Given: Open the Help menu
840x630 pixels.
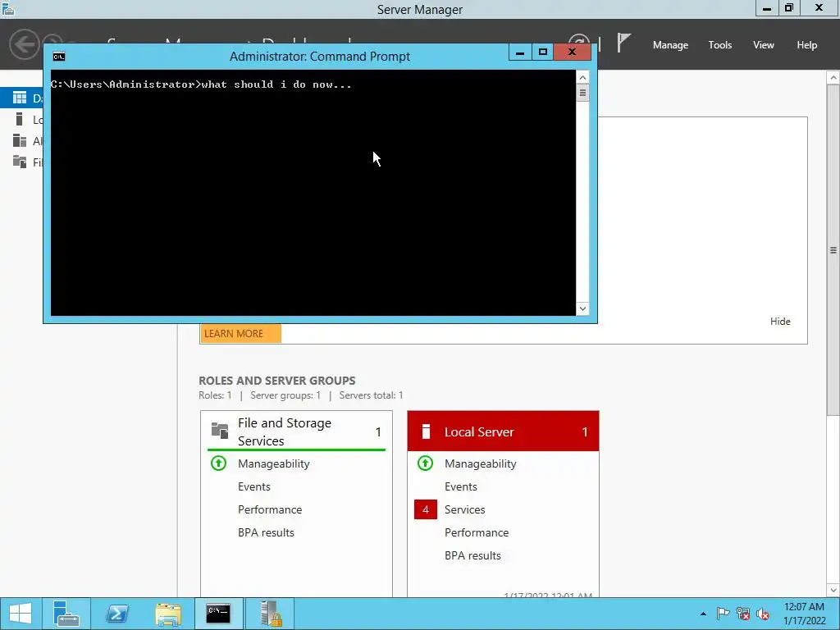Looking at the screenshot, I should (x=806, y=45).
